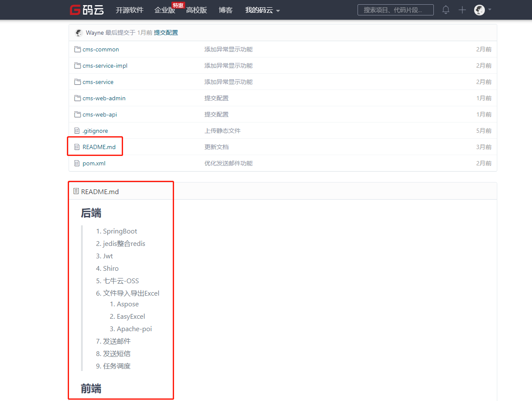Image resolution: width=532 pixels, height=401 pixels.
Task: Open the 企业版 navigation item
Action: pyautogui.click(x=165, y=10)
